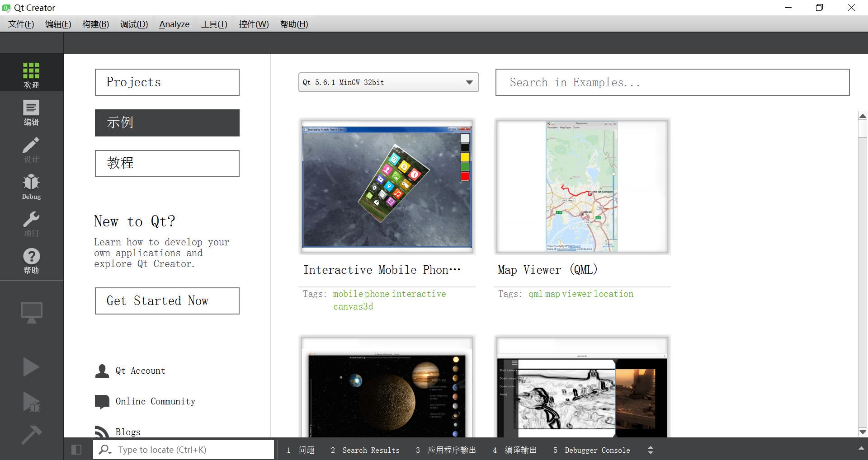Click the Start Debugging icon
Screen dimensions: 868x460
click(31, 402)
